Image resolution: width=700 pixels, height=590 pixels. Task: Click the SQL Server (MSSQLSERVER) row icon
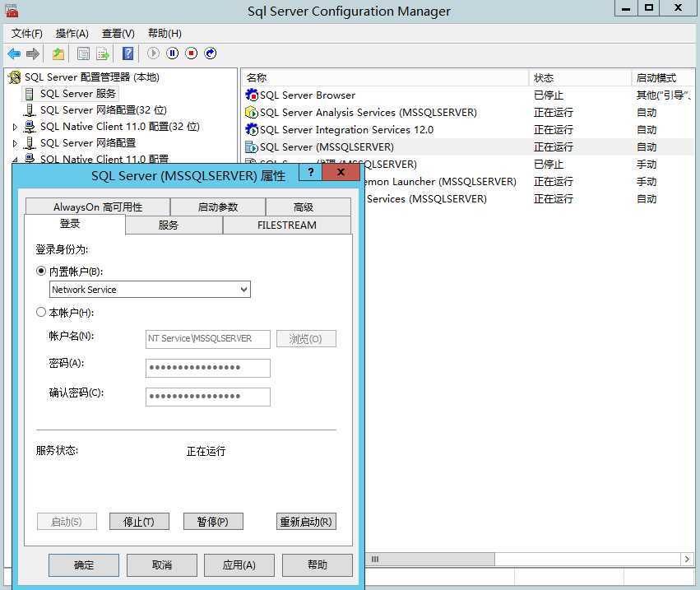[252, 147]
